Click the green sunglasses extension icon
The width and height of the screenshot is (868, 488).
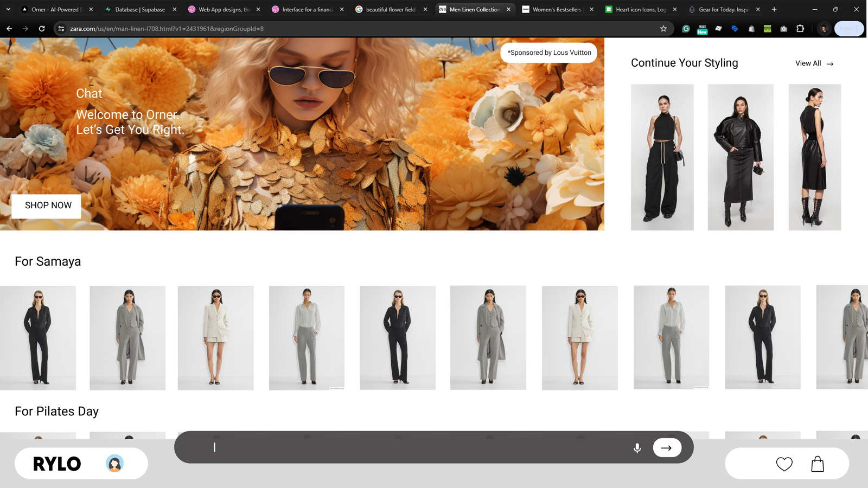(x=767, y=29)
